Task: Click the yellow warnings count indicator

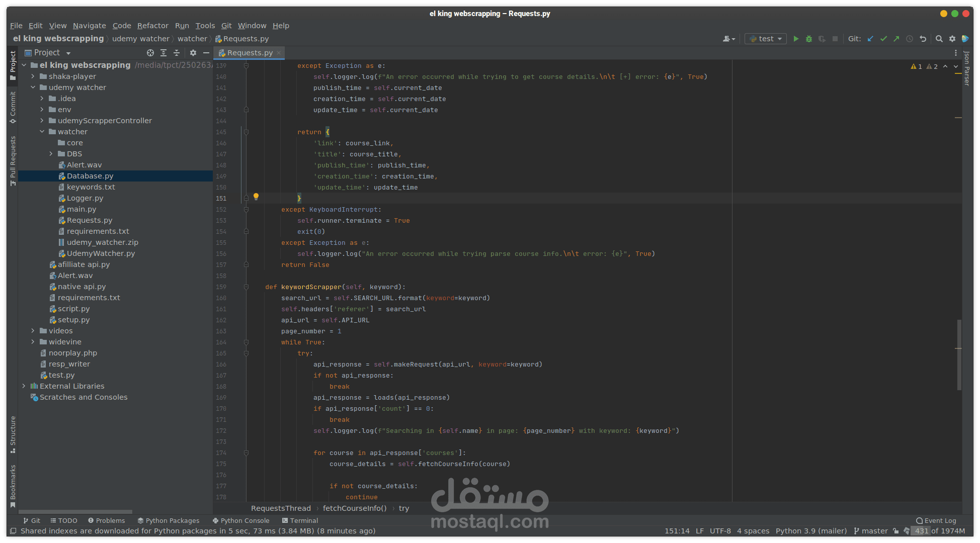Action: pos(917,66)
